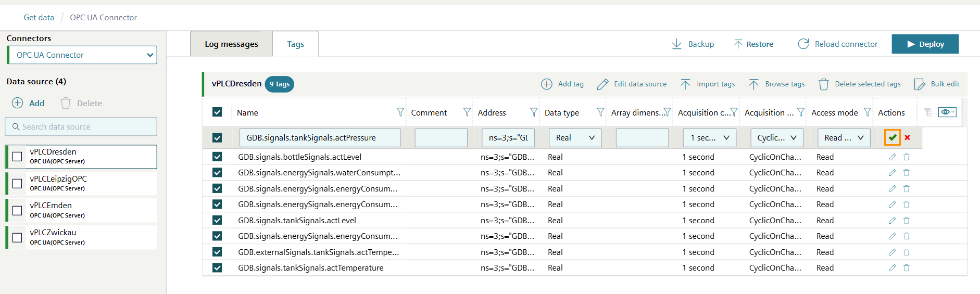Viewport: 980px width, 294px height.
Task: Select the Tags tab
Action: 295,44
